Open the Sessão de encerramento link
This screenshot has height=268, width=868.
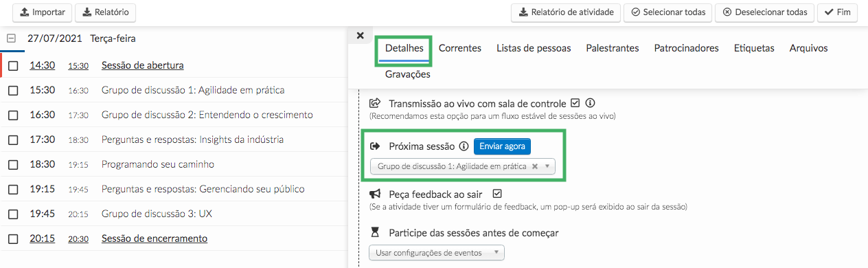click(155, 238)
